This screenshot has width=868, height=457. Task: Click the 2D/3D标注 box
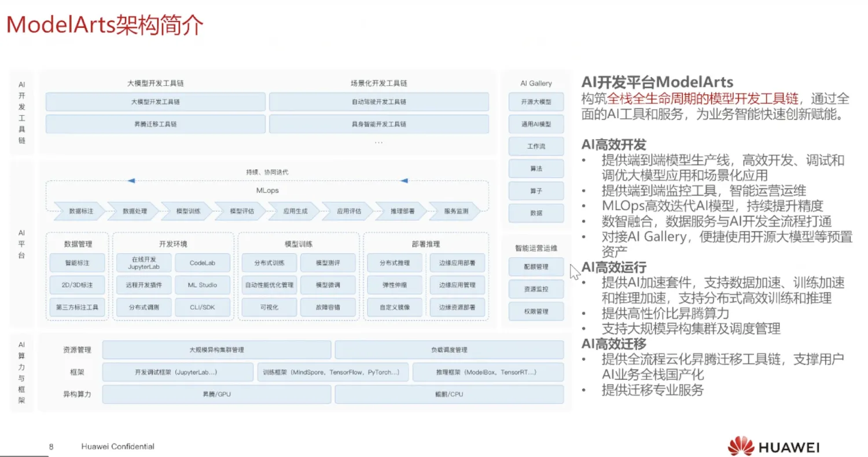coord(78,285)
